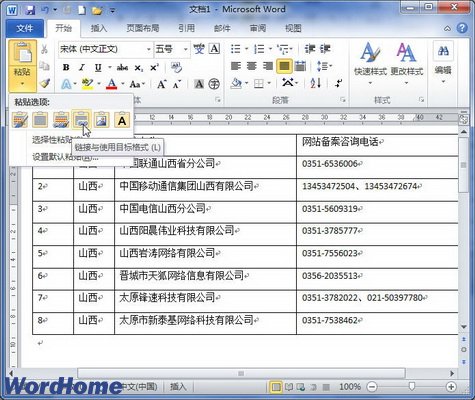Click the Undo arrow in quick access toolbar
The image size is (475, 400).
45,10
